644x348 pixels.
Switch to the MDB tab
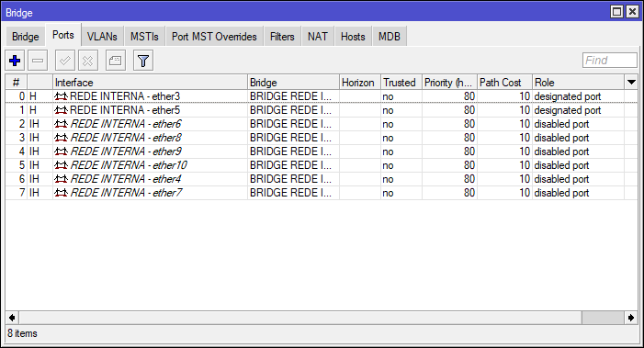pyautogui.click(x=390, y=37)
